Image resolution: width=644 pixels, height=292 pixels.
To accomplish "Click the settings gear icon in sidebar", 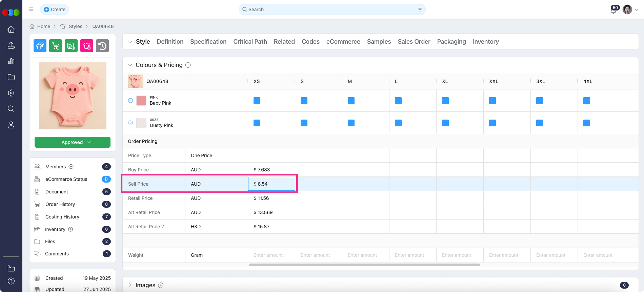I will 11,93.
